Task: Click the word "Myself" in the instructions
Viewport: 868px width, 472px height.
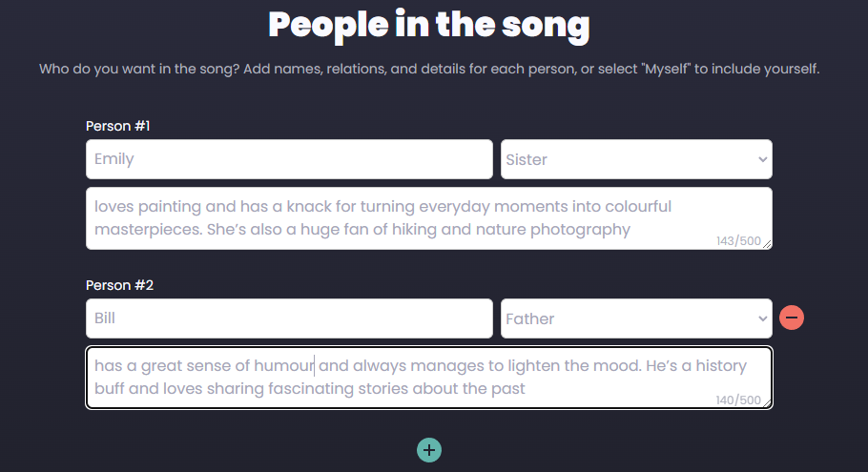Action: (x=665, y=69)
